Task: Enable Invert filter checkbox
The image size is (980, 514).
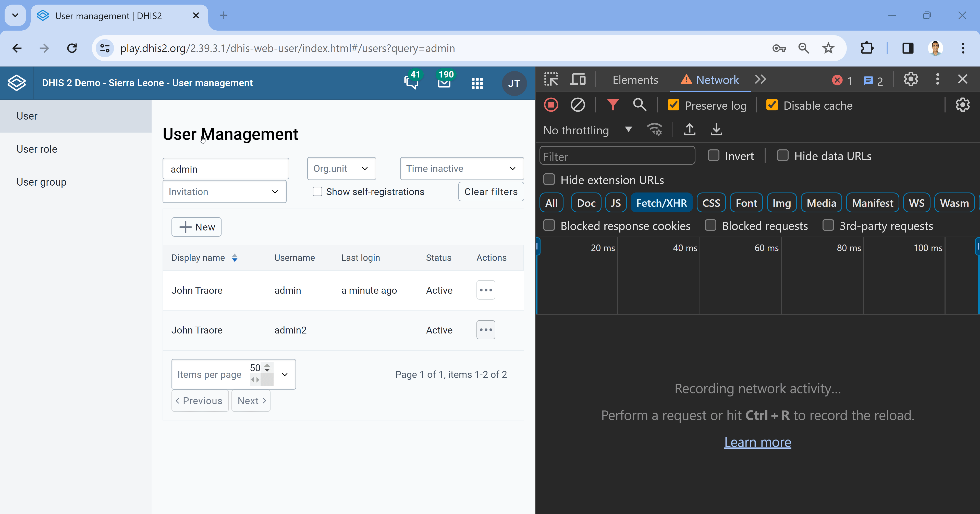Action: [713, 156]
